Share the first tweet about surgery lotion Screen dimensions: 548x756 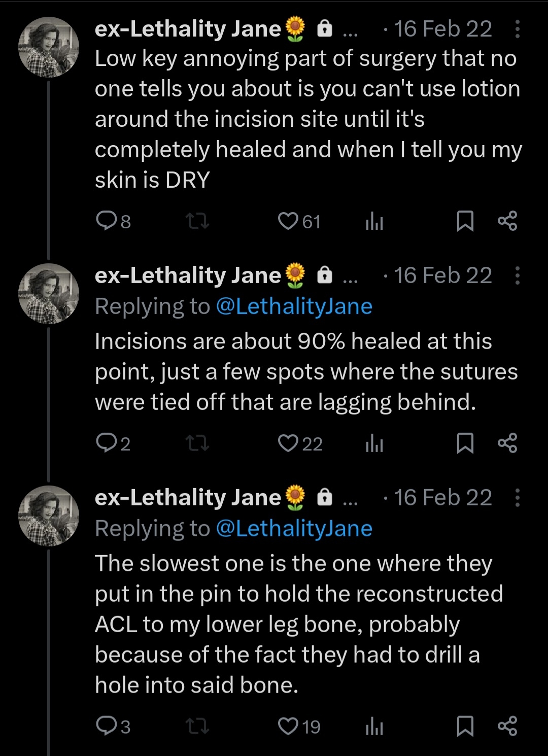(x=507, y=221)
